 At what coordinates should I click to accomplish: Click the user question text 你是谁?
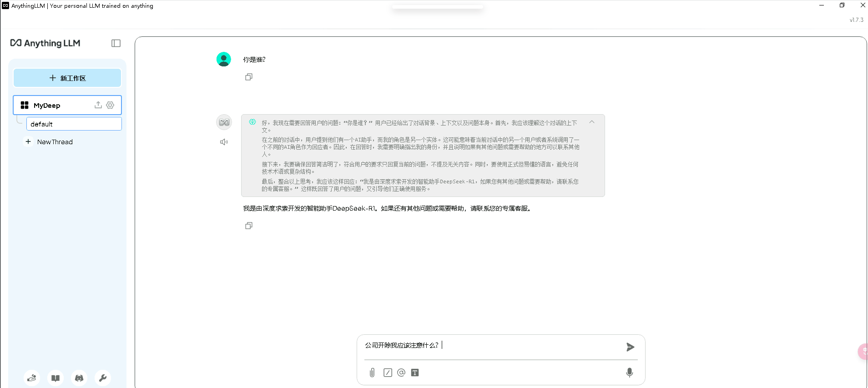(x=254, y=60)
